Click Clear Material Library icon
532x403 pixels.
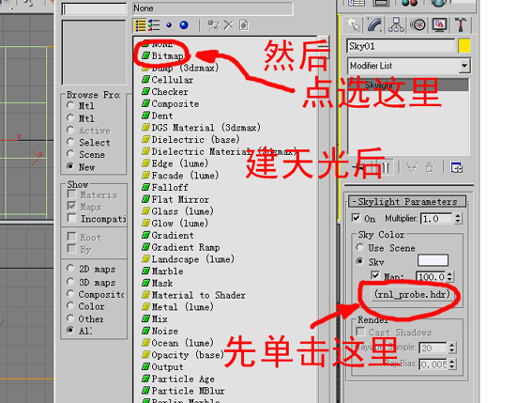(x=244, y=25)
